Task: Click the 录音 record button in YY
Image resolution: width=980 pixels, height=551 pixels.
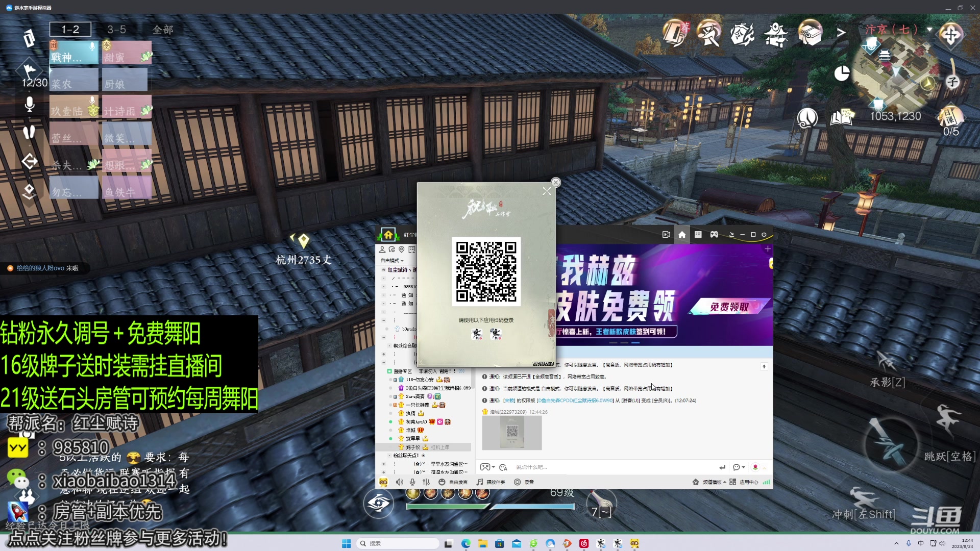Action: click(x=524, y=482)
